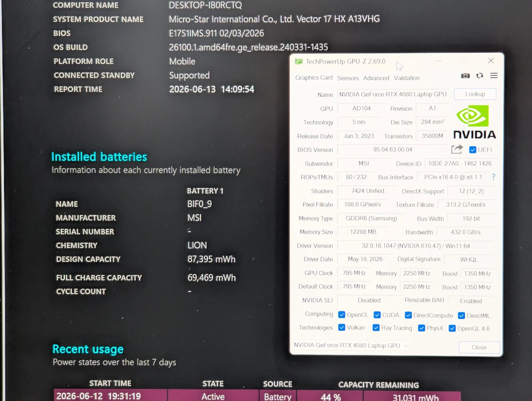Toggle the Ray Tracing checkbox
Viewport: 532px width, 401px height.
[376, 328]
